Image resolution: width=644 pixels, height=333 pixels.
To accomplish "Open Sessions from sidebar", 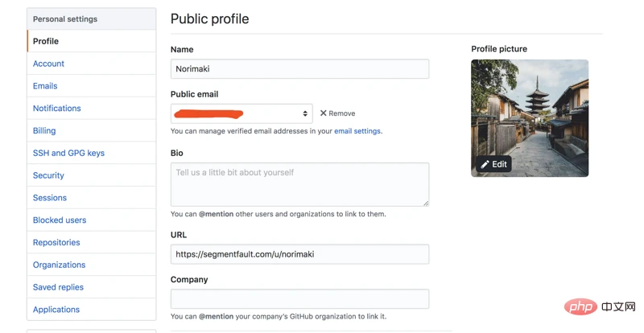I will [x=50, y=198].
